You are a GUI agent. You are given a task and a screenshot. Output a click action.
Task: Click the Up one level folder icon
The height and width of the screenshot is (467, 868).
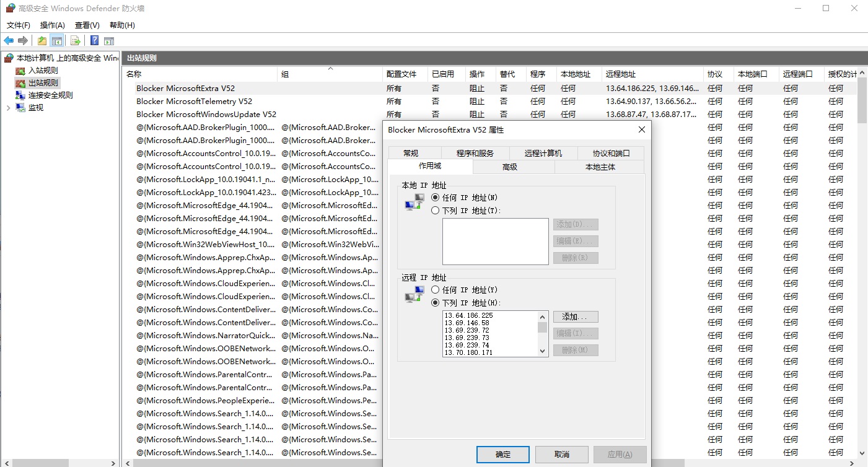(42, 41)
